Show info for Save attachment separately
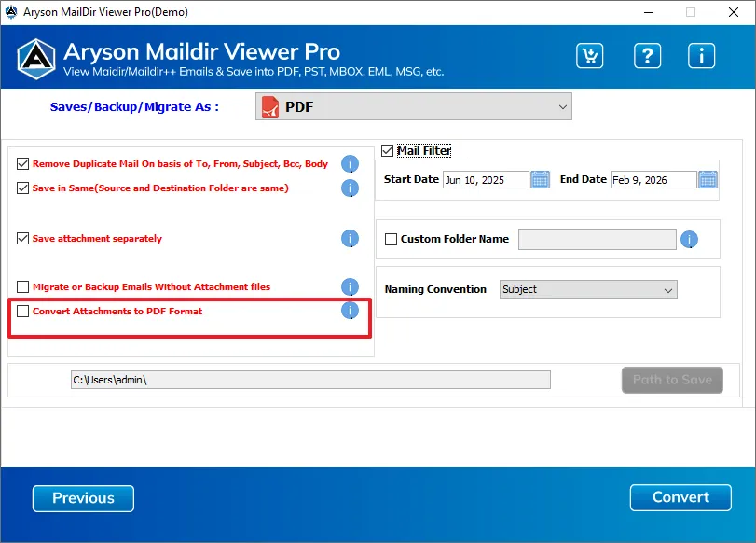This screenshot has width=756, height=543. point(351,239)
